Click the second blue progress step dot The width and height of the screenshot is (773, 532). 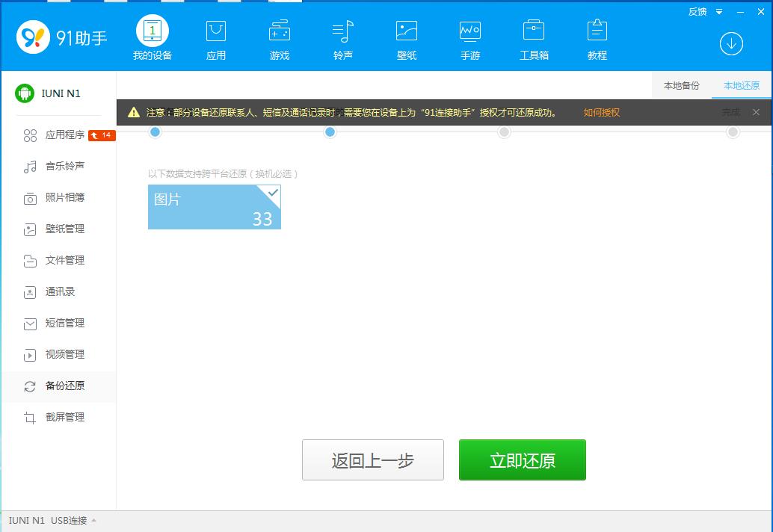pyautogui.click(x=330, y=132)
